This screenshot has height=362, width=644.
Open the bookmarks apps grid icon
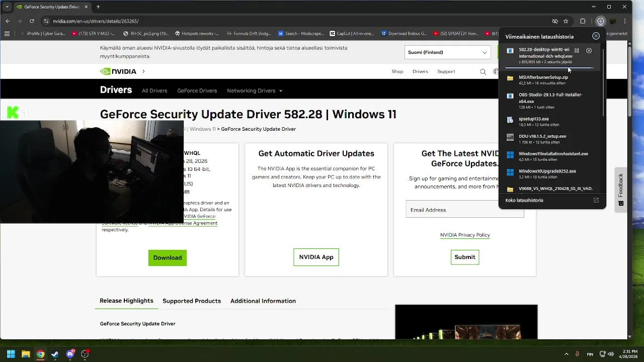tap(7, 34)
